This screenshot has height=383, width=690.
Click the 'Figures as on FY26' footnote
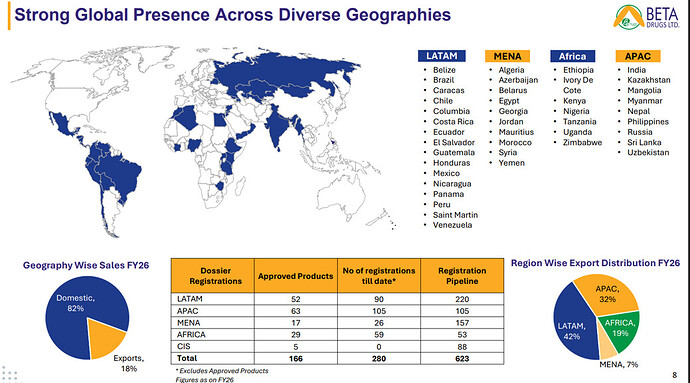pos(205,379)
